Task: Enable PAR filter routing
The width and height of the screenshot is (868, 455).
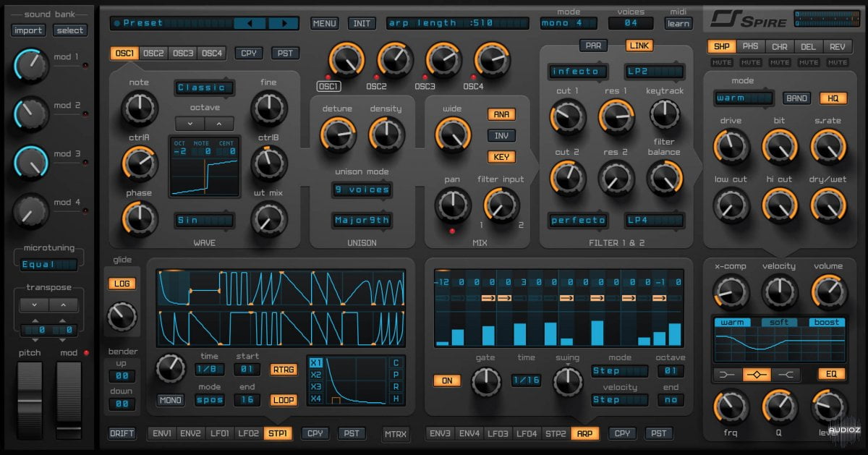Action: click(593, 46)
